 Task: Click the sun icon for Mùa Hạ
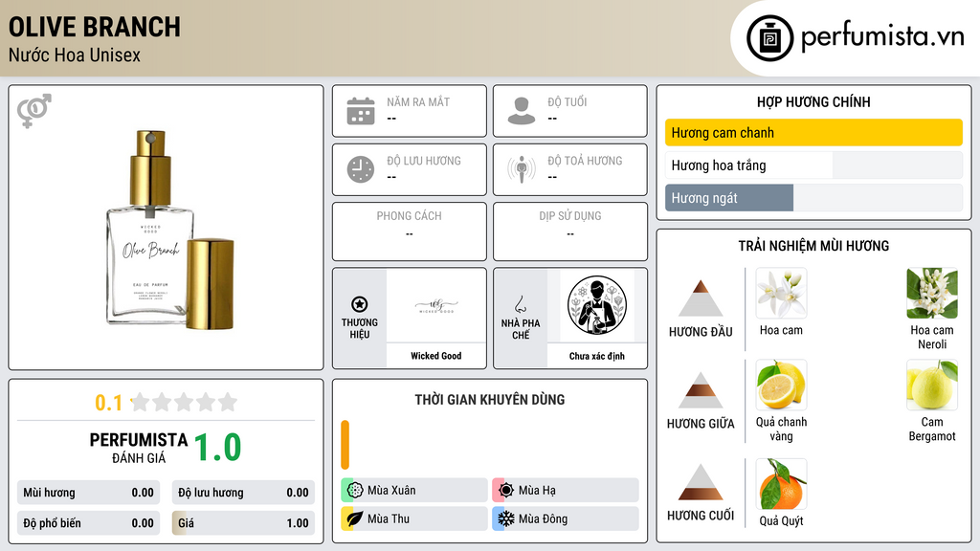505,490
